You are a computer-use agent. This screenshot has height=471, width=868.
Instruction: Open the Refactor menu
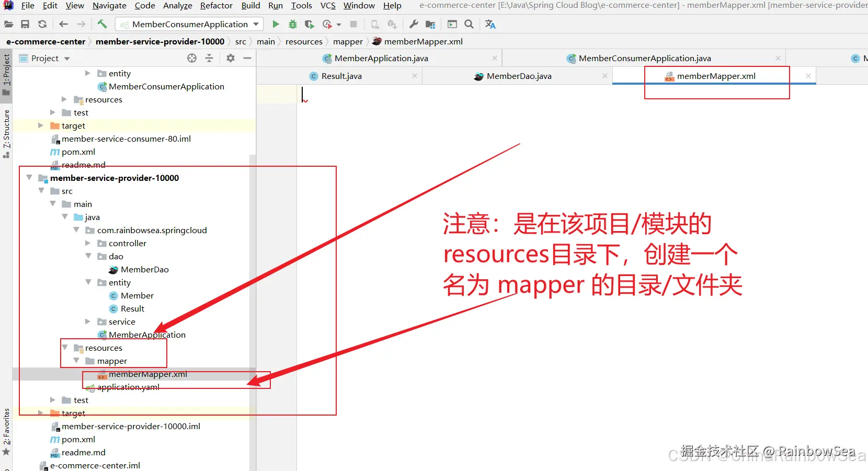pyautogui.click(x=216, y=5)
